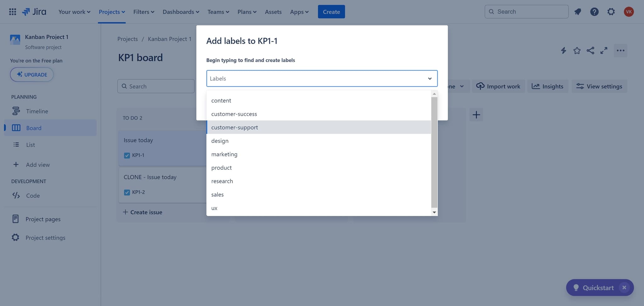Image resolution: width=644 pixels, height=306 pixels.
Task: Open the board's more options menu
Action: 620,50
